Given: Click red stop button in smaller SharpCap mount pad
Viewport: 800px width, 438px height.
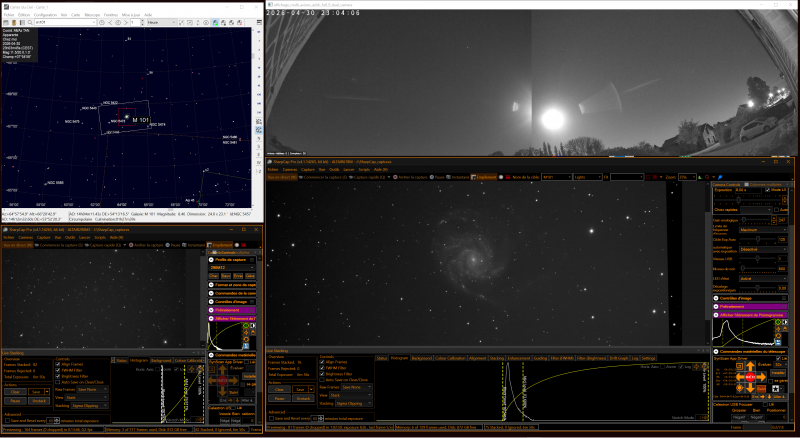Looking at the screenshot, I should coord(222,380).
